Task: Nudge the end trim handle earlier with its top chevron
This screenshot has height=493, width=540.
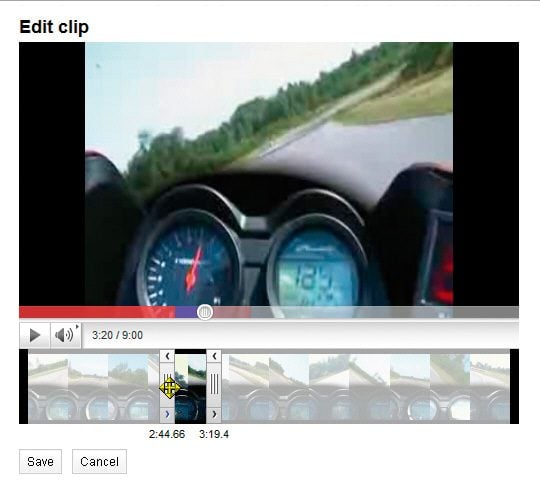Action: (x=214, y=356)
